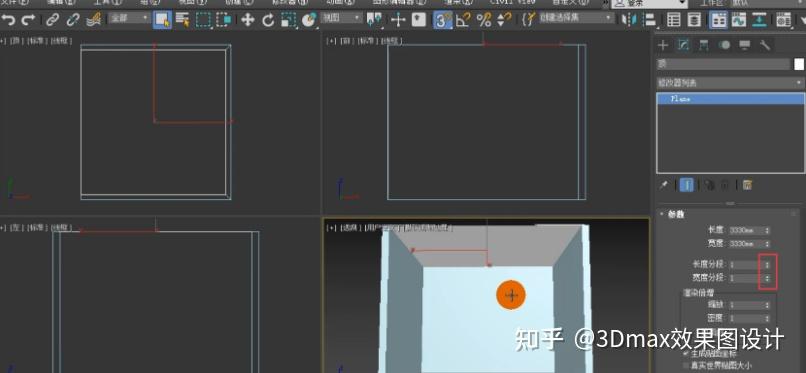Toggle real-world map size checkbox
This screenshot has height=373, width=806.
click(687, 366)
